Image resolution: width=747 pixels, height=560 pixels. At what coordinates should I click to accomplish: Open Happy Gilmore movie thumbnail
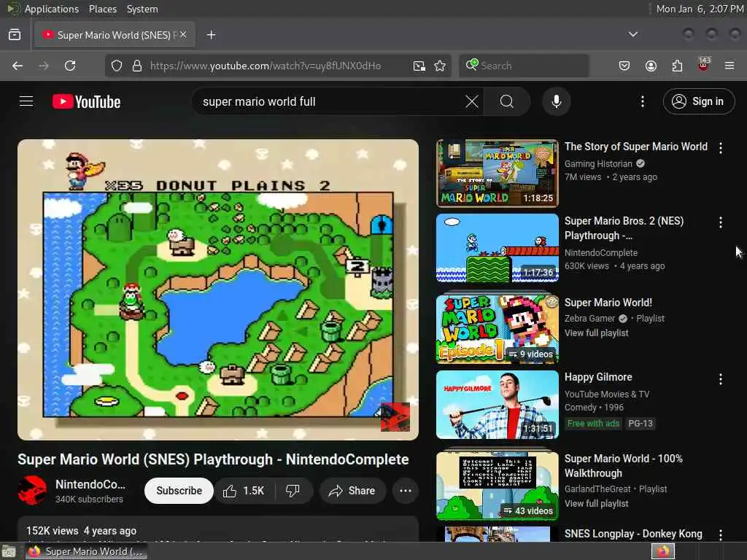497,405
